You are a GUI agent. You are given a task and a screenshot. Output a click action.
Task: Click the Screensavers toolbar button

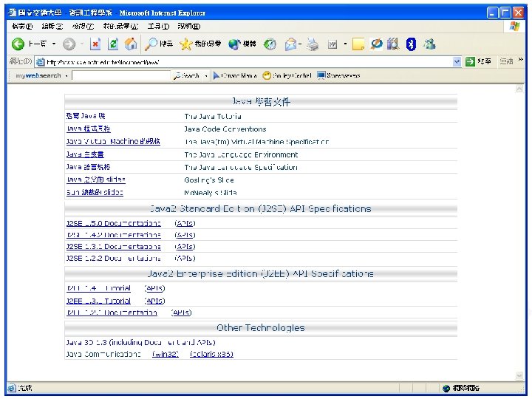coord(338,75)
